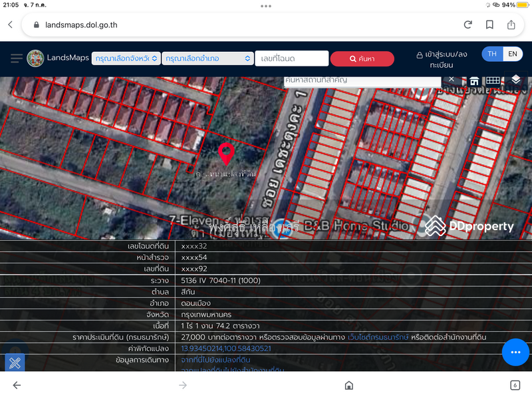
Task: Open the tab switcher showing 6 tabs
Action: pyautogui.click(x=515, y=385)
